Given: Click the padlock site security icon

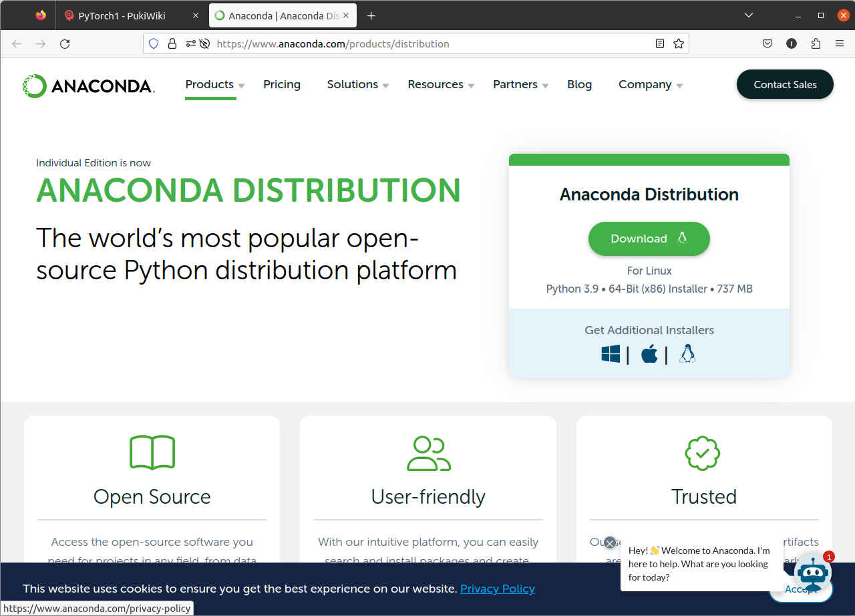Looking at the screenshot, I should pyautogui.click(x=172, y=43).
